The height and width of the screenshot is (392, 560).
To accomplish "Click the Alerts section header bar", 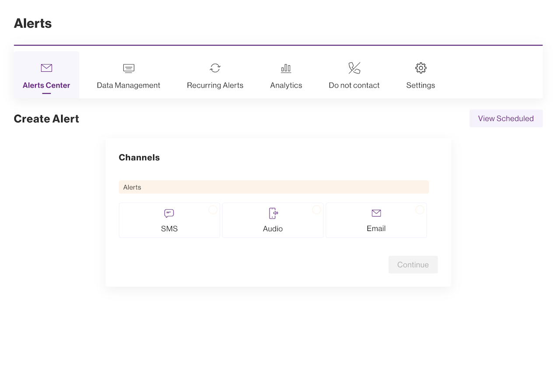I will (274, 187).
